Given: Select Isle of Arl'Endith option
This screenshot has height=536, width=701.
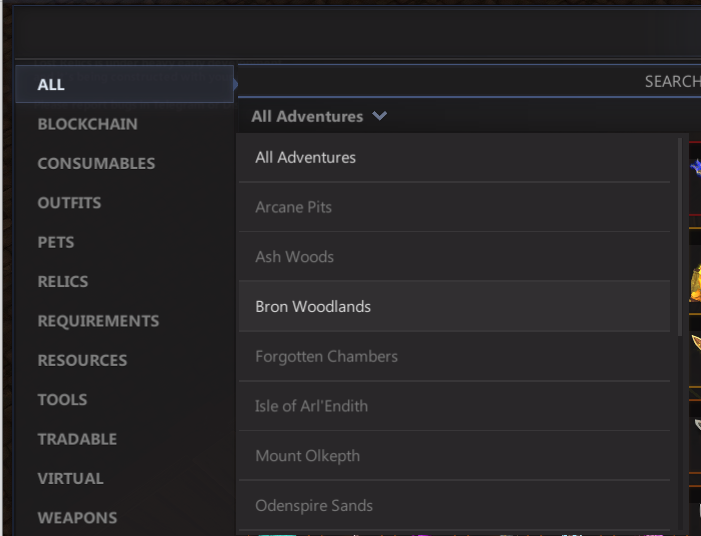Looking at the screenshot, I should point(311,406).
